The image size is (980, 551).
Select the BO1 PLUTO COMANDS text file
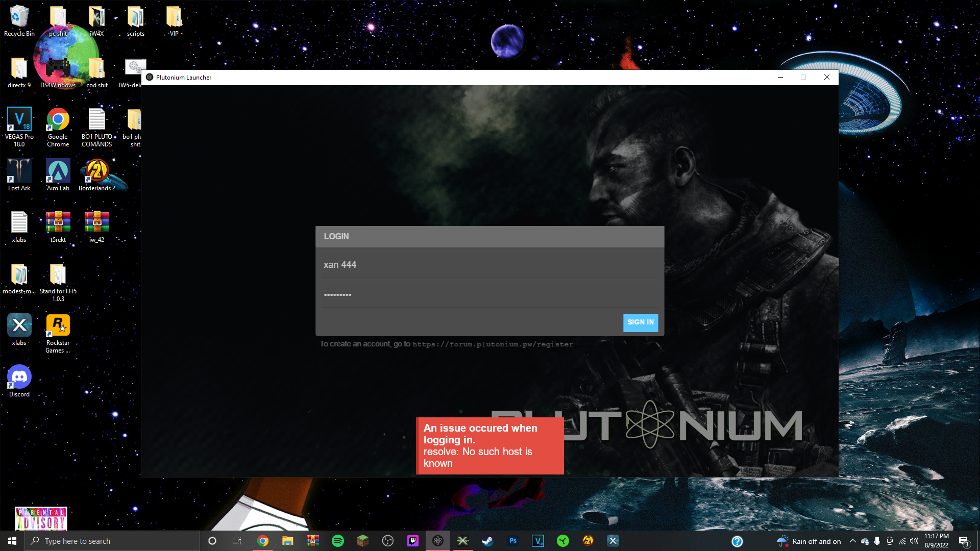pyautogui.click(x=97, y=128)
